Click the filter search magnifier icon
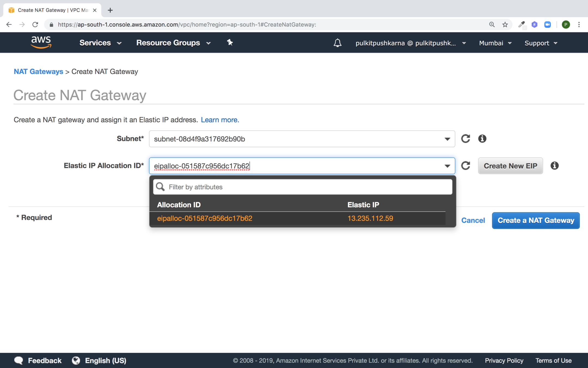 (x=160, y=187)
